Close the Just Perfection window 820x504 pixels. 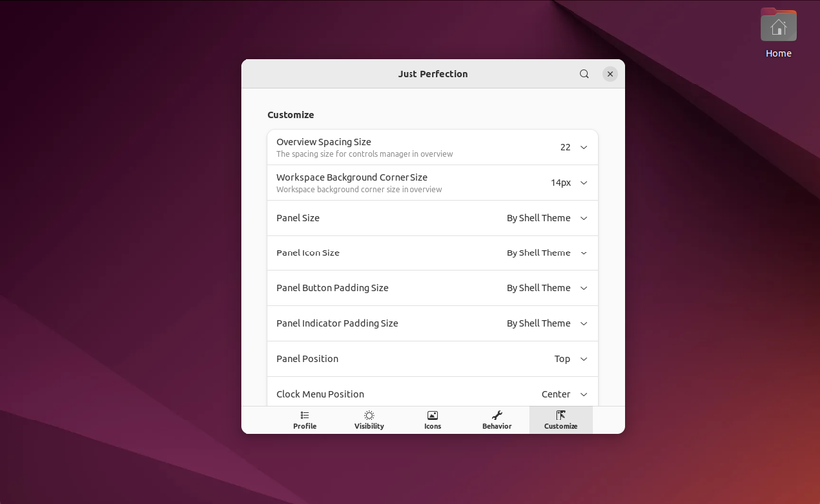(x=610, y=74)
